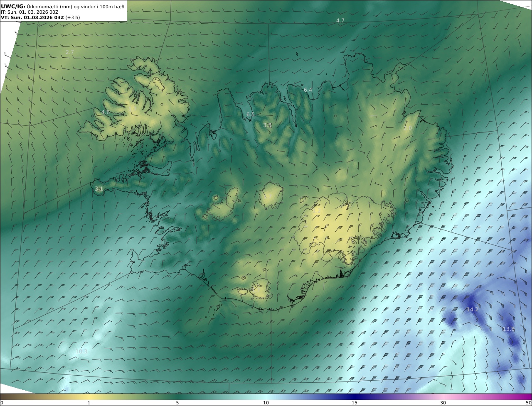Click the 3.1 value label on the map
The width and height of the screenshot is (532, 406).
[99, 188]
